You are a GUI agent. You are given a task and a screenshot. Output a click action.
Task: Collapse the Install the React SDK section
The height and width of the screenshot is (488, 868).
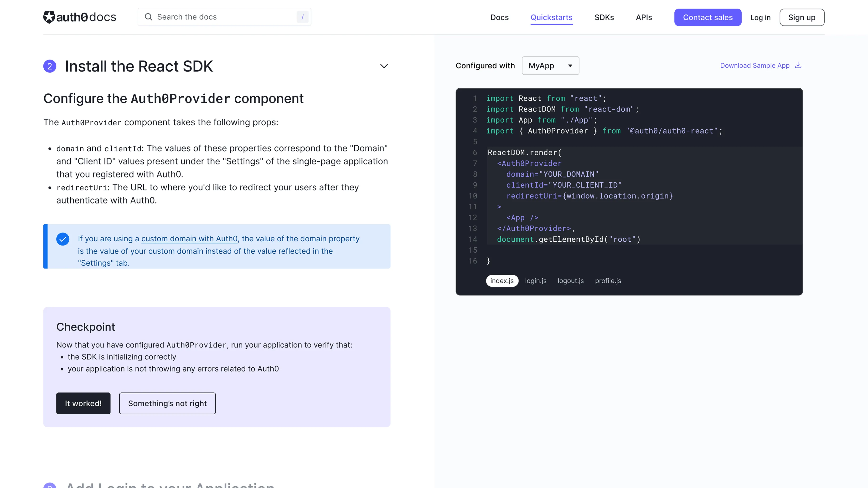point(384,66)
